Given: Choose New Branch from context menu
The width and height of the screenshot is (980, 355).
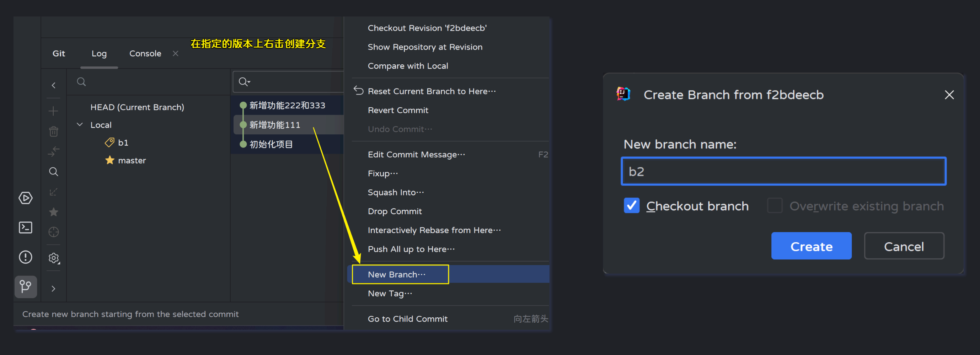Looking at the screenshot, I should 396,274.
